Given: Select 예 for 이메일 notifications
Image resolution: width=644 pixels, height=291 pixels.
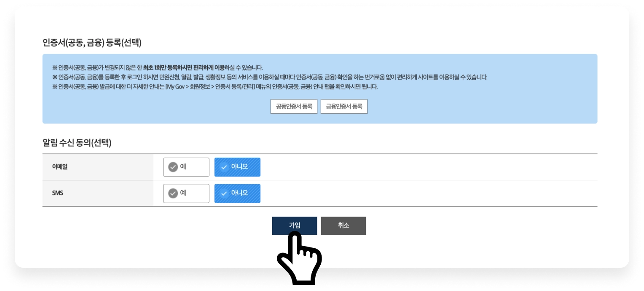Looking at the screenshot, I should click(186, 167).
